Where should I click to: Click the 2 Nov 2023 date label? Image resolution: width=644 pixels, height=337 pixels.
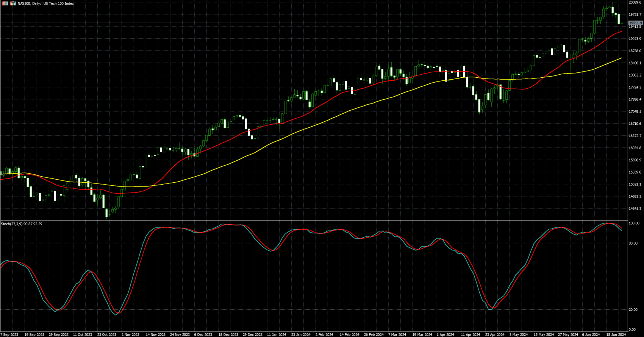click(130, 334)
